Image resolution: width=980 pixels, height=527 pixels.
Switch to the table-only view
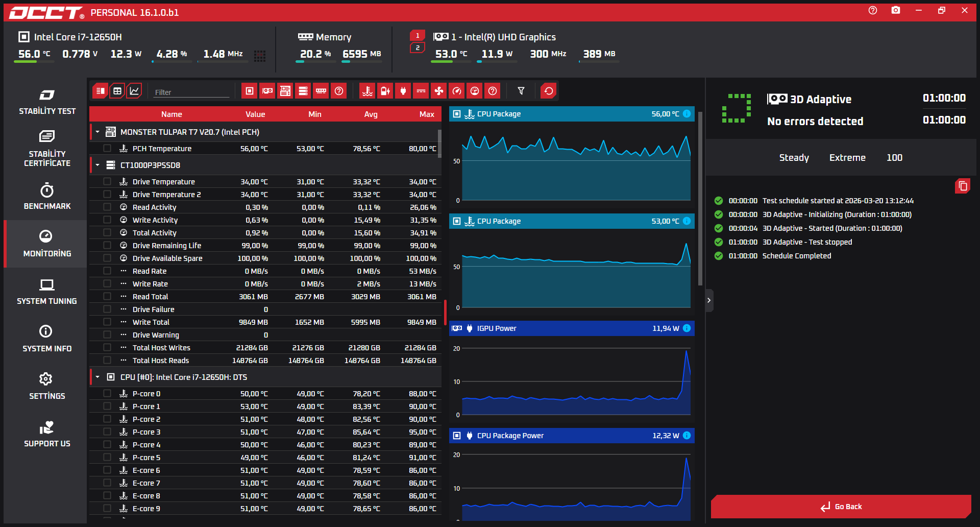click(x=117, y=91)
